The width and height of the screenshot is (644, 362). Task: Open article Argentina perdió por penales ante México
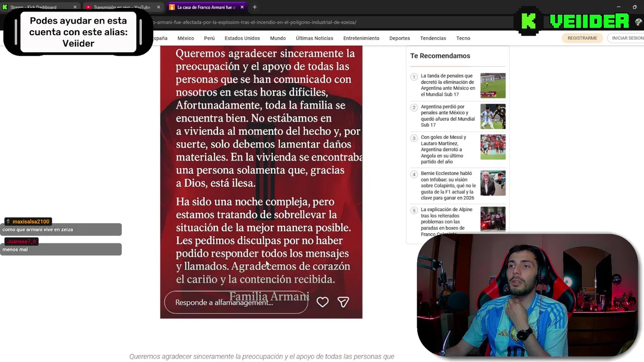click(448, 116)
